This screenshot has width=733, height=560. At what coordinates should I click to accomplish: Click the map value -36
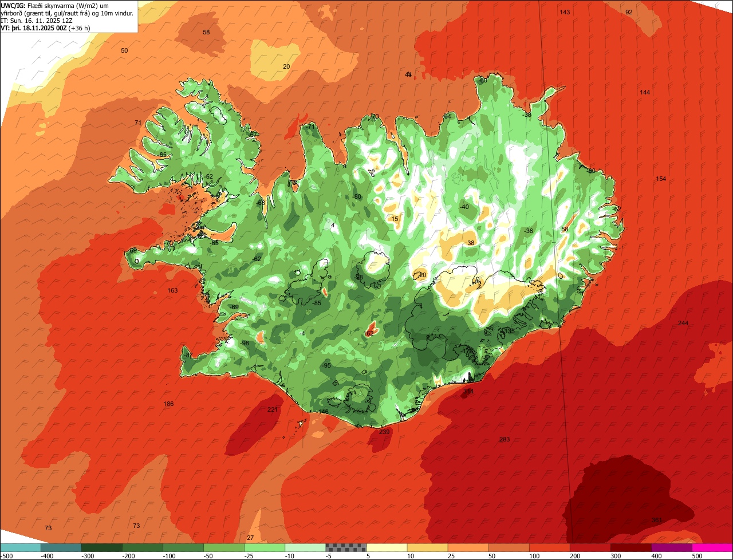[528, 231]
